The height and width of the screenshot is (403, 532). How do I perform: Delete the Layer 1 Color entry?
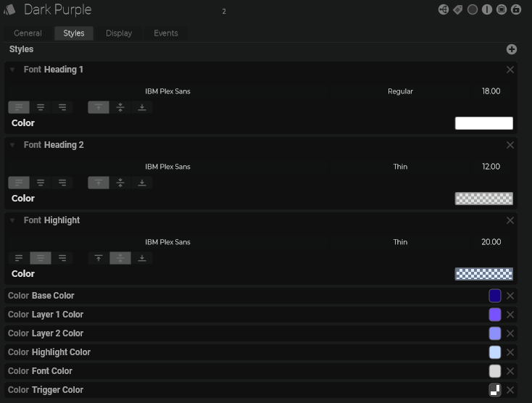[x=510, y=315]
